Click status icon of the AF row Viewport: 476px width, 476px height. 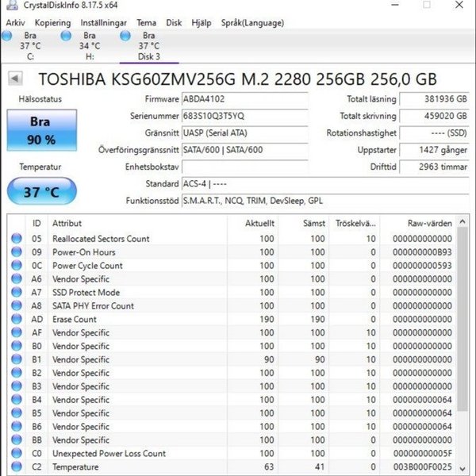point(17,332)
